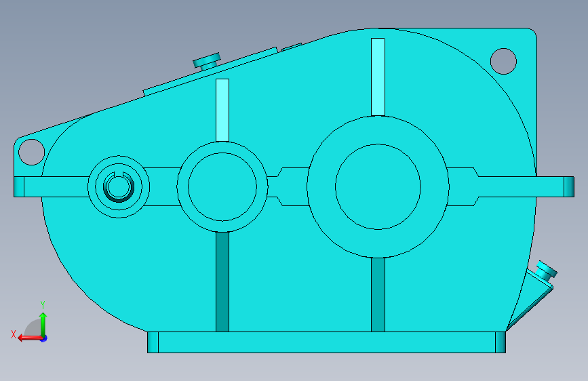Select the upper rib above the large bearing

[378, 77]
